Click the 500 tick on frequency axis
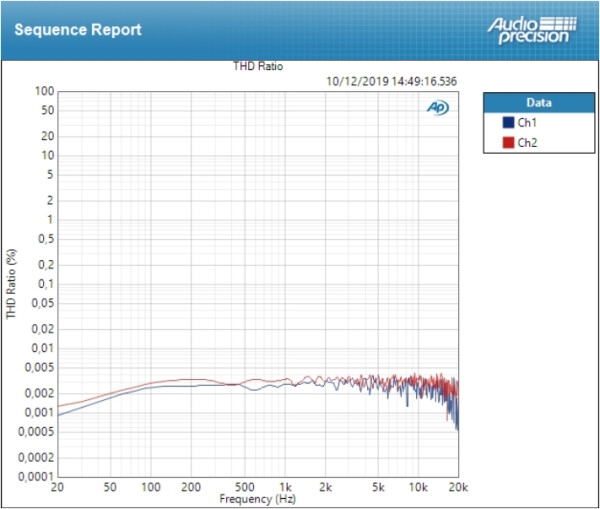The width and height of the screenshot is (600, 509). 243,487
